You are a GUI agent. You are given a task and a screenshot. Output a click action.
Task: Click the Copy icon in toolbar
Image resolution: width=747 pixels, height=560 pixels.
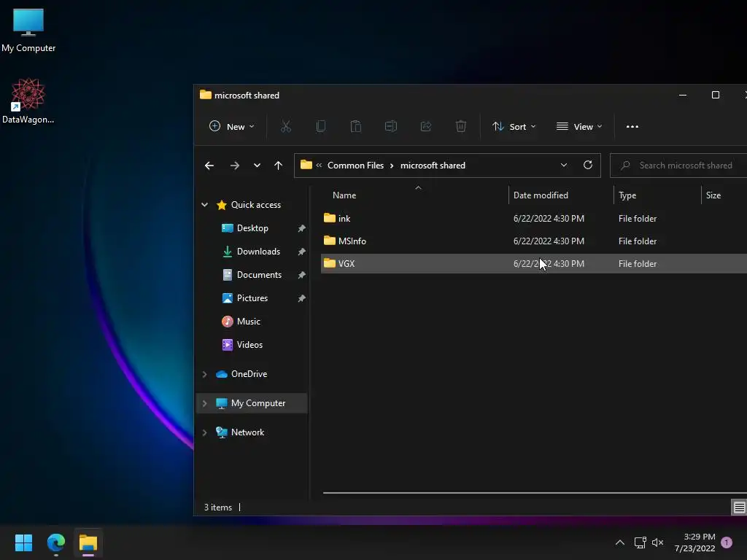point(321,127)
